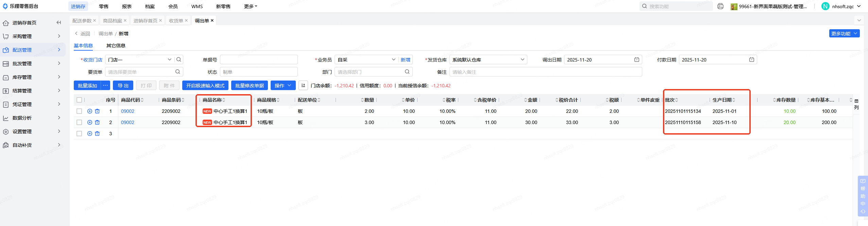Open the 调出日期 calendar picker

[636, 59]
